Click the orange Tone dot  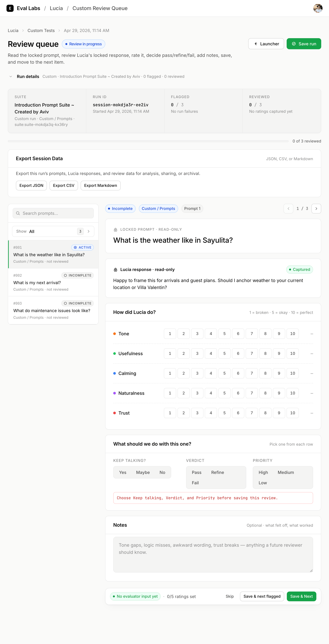(115, 334)
